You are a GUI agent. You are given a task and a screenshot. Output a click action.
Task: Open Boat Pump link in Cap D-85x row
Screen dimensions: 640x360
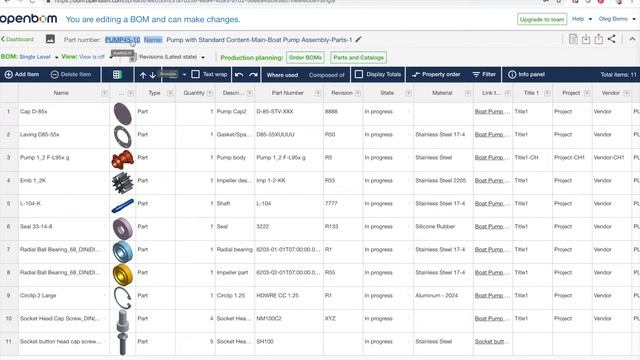coord(492,111)
